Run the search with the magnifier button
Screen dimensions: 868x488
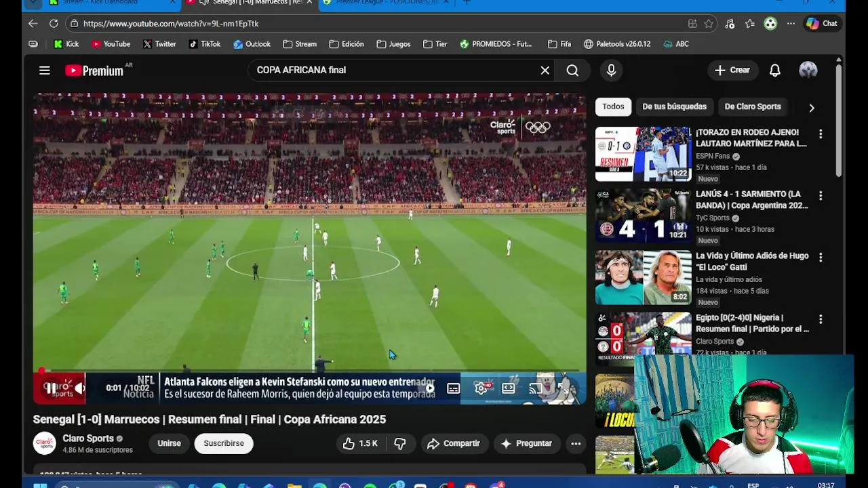[572, 70]
